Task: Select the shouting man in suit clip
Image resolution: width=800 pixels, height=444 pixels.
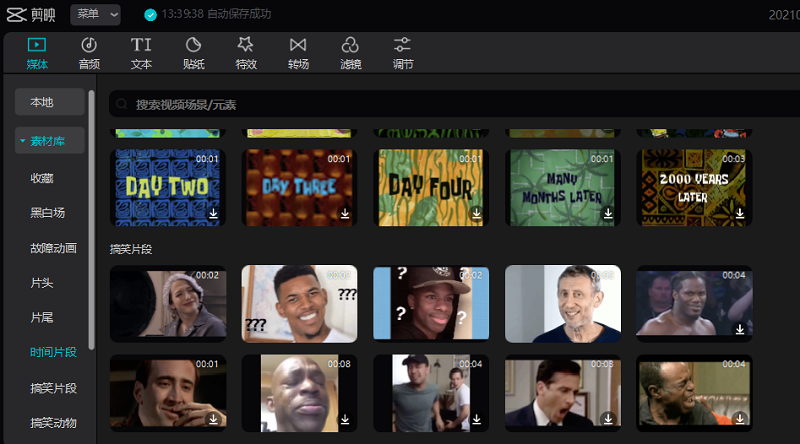Action: pos(563,393)
